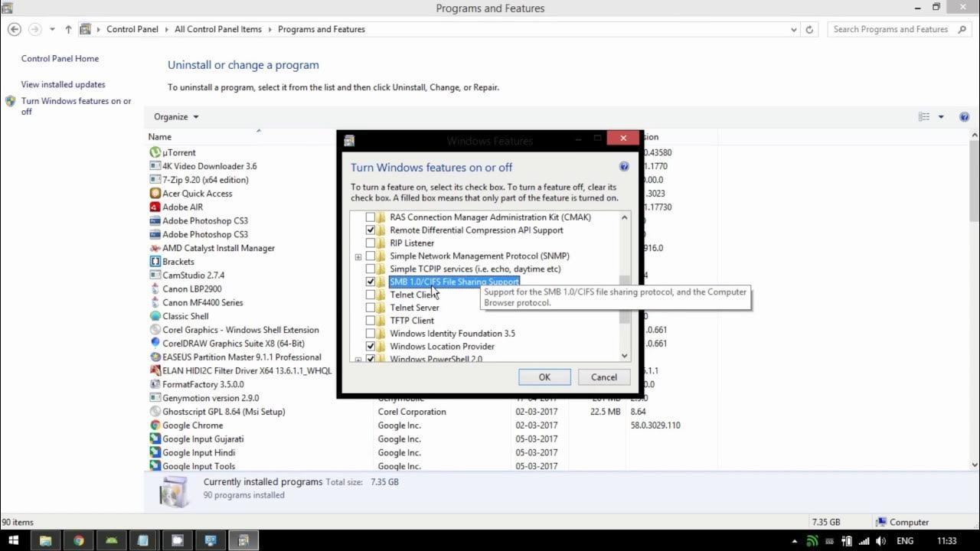Click OK in Windows Features dialog

pos(544,377)
